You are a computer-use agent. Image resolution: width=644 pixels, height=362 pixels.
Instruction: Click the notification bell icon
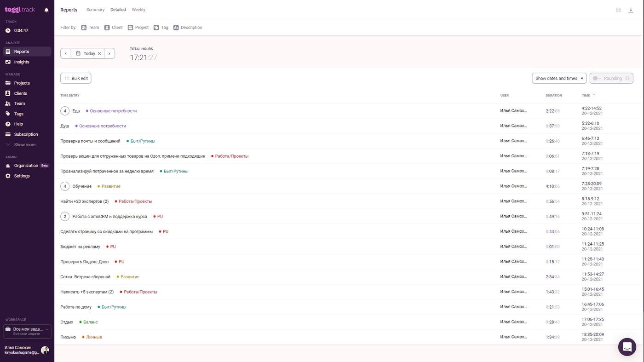(46, 10)
